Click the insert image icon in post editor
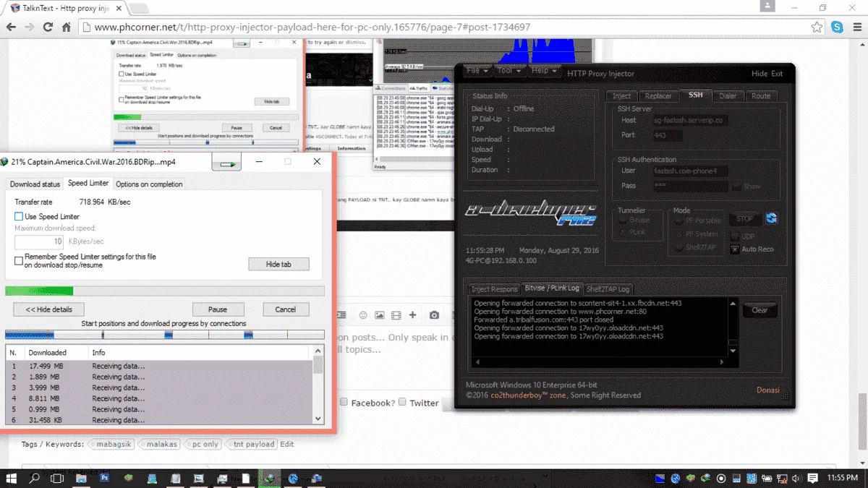 (379, 315)
